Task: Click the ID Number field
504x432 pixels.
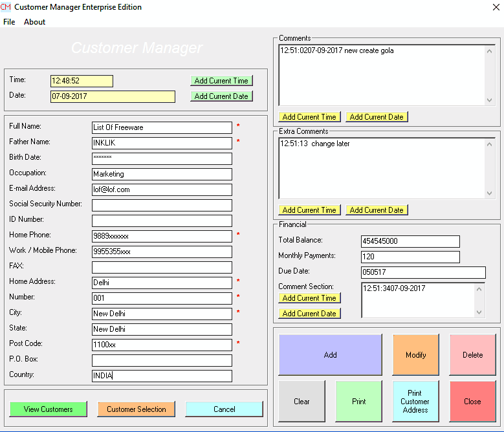Action: coord(162,221)
